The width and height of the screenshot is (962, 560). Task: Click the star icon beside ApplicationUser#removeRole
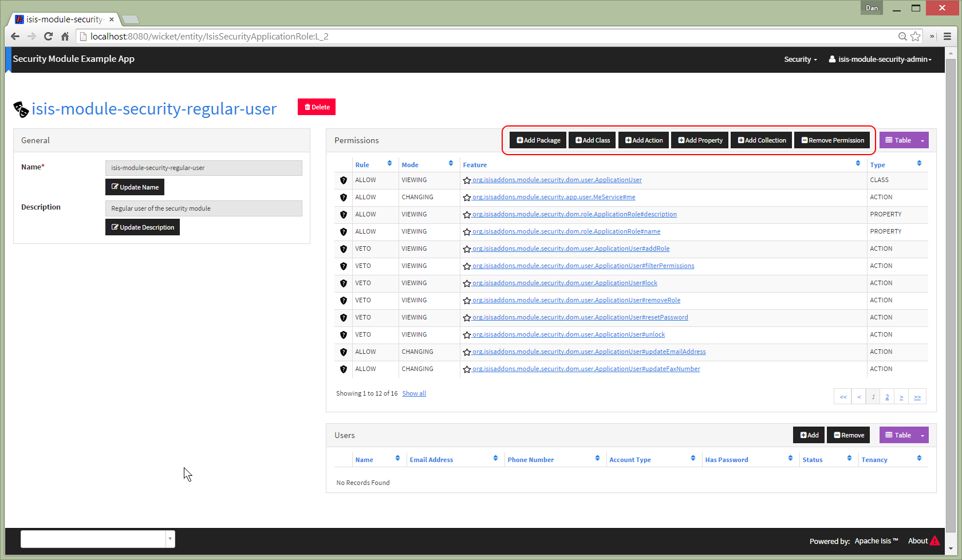pos(467,301)
